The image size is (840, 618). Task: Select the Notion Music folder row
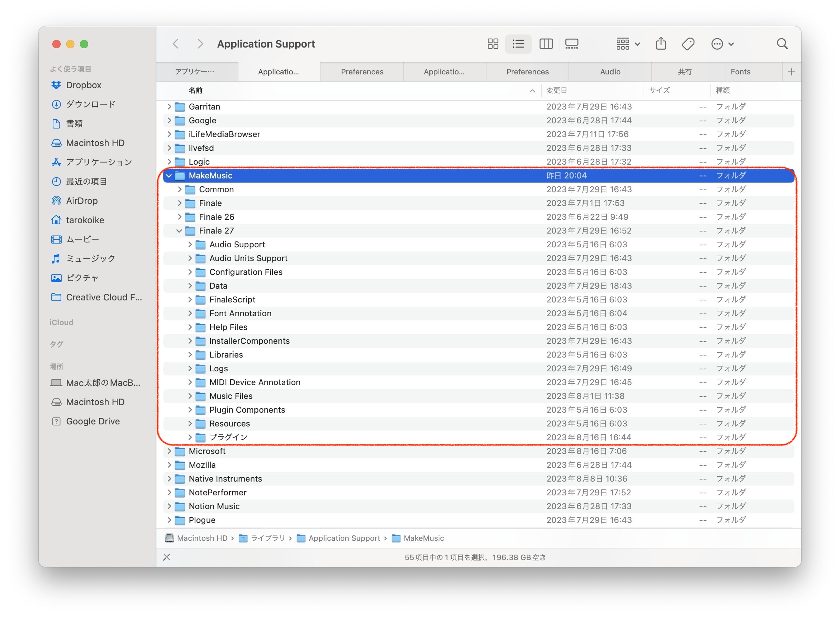pos(479,506)
